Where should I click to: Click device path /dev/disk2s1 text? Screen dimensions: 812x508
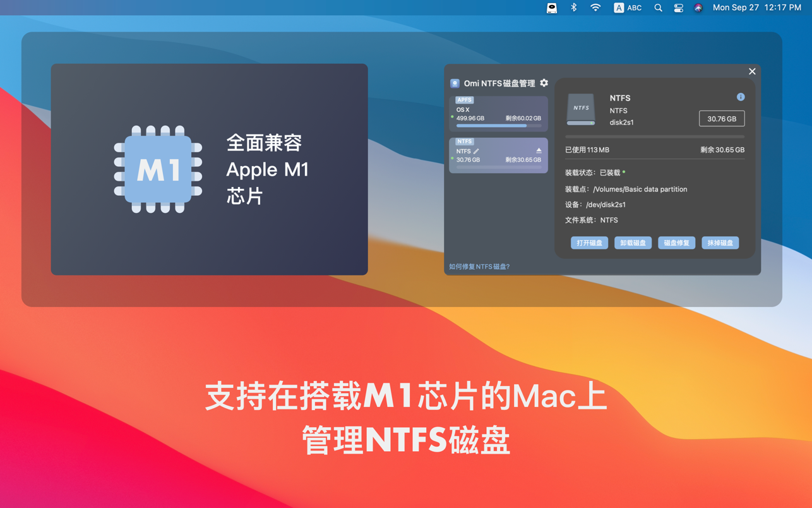tap(606, 205)
